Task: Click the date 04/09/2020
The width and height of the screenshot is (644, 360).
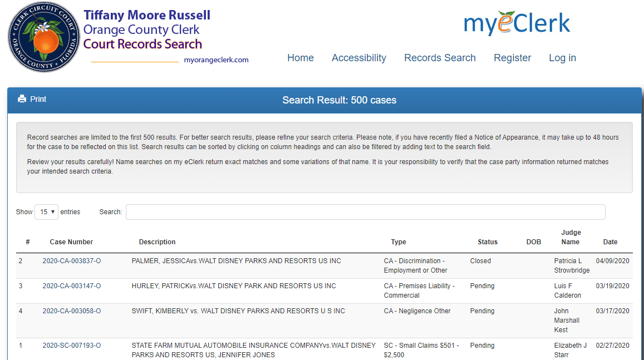Action: [612, 260]
